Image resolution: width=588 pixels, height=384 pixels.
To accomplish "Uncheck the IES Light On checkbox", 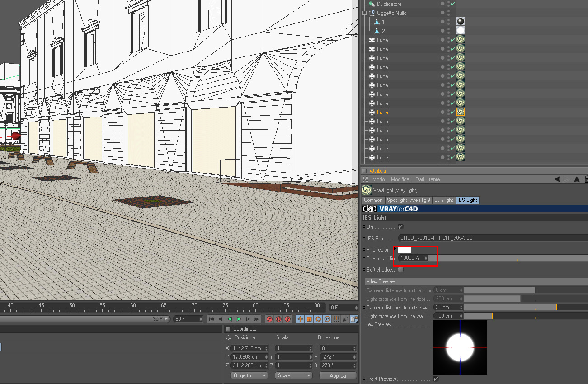I will pyautogui.click(x=400, y=227).
